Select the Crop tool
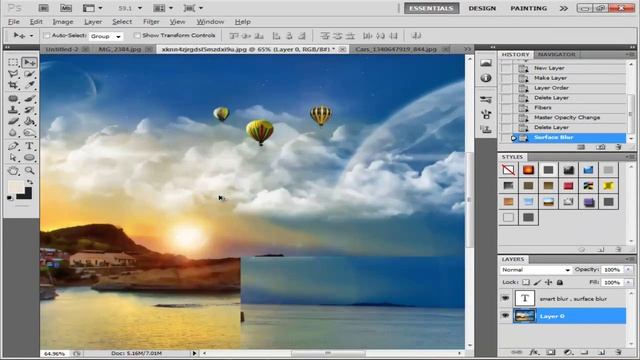The height and width of the screenshot is (360, 640). [x=13, y=85]
